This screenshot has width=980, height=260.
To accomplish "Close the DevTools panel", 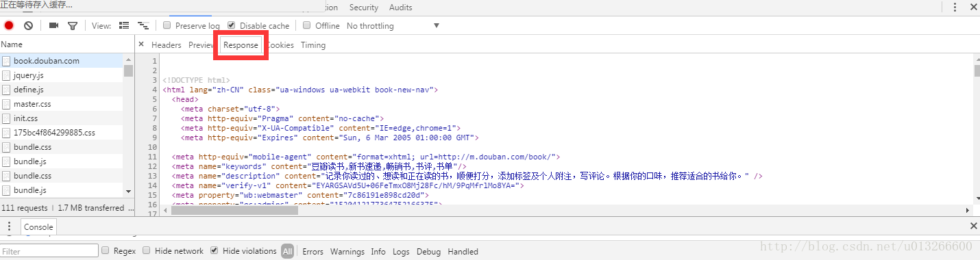I will pyautogui.click(x=974, y=7).
